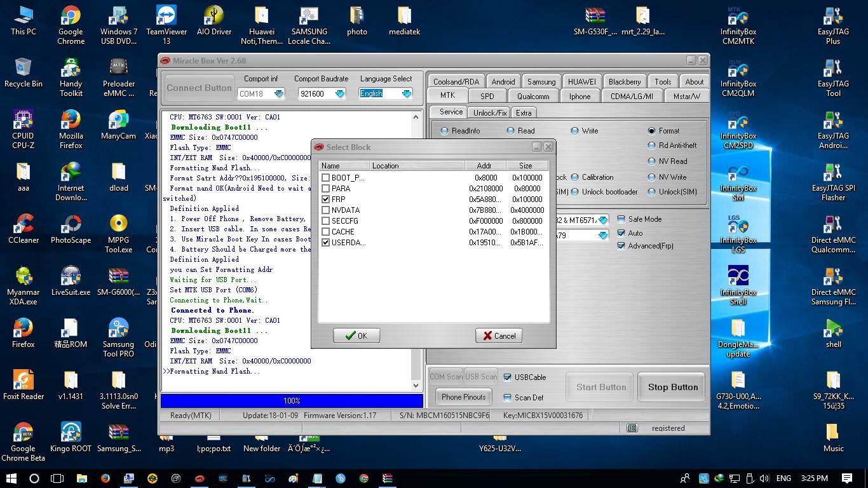Image resolution: width=868 pixels, height=488 pixels.
Task: Open the Mozilla Firefox desktop icon
Action: tap(71, 130)
